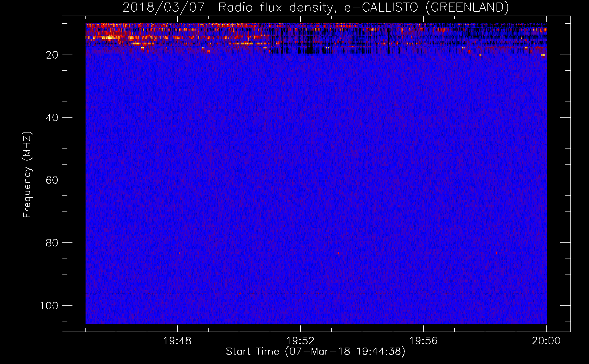Screen dimensions: 589x364
Task: Click the 19:52 time tick label
Action: (x=300, y=341)
